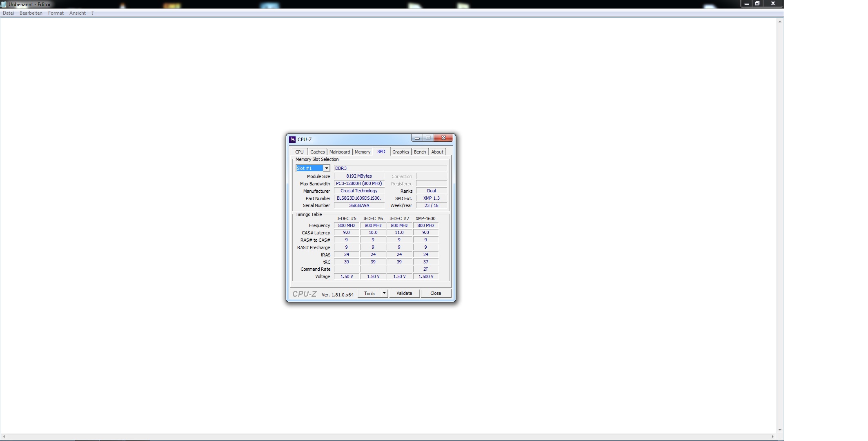Click the JEDEC #5 column header
The width and height of the screenshot is (868, 441).
[347, 218]
